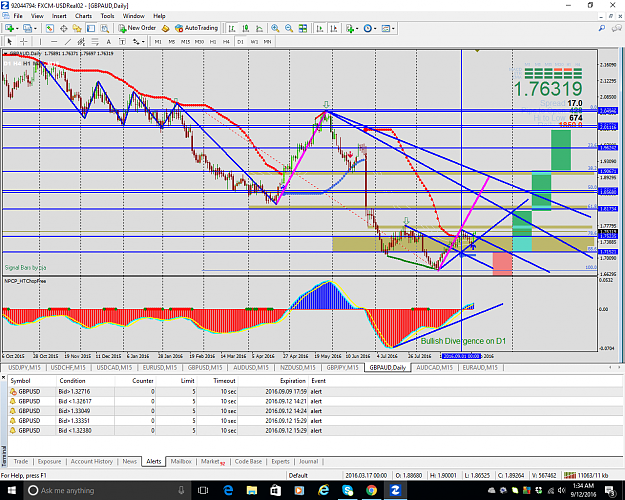
Task: Select the vertical line drawing tool
Action: tap(40, 41)
